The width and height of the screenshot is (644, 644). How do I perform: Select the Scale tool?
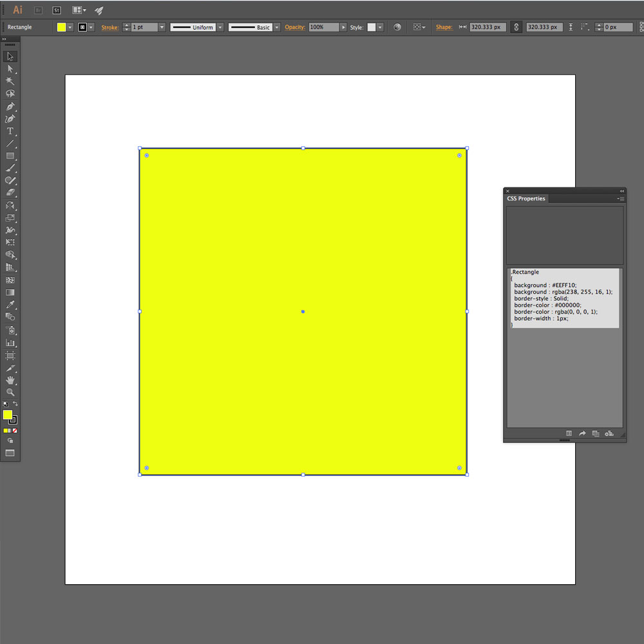point(10,218)
